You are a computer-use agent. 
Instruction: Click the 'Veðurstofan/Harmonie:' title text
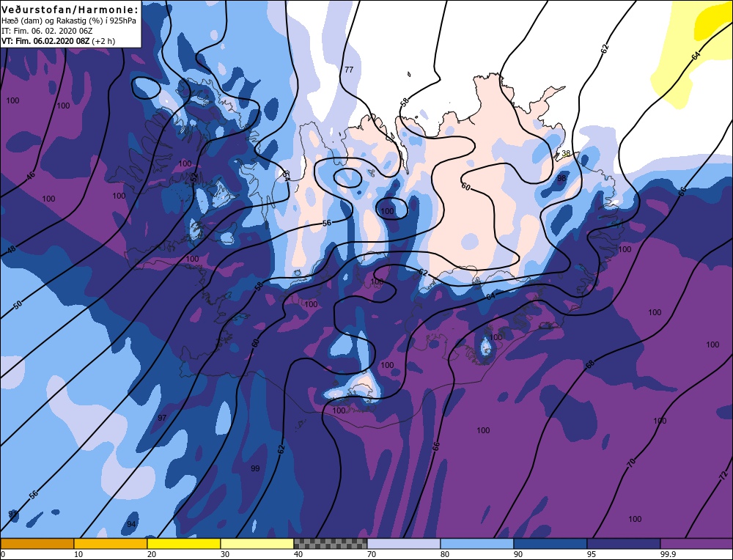[x=70, y=10]
